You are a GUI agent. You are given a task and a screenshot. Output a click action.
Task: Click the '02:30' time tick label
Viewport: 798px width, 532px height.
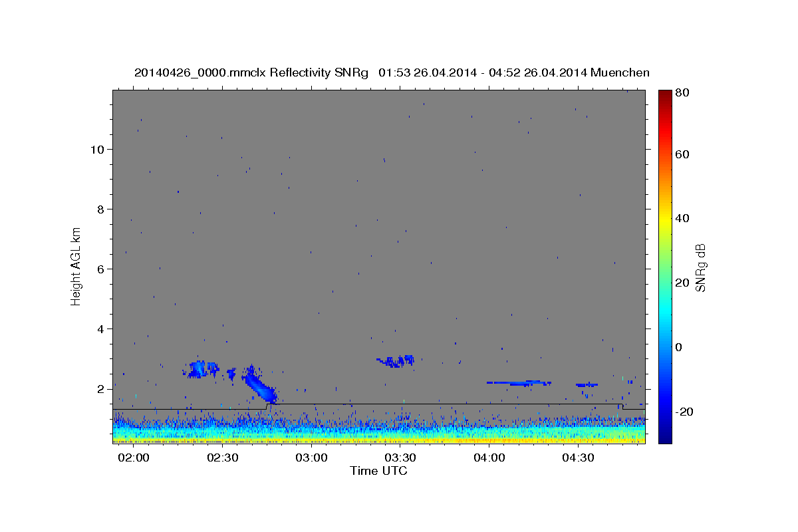tap(222, 458)
